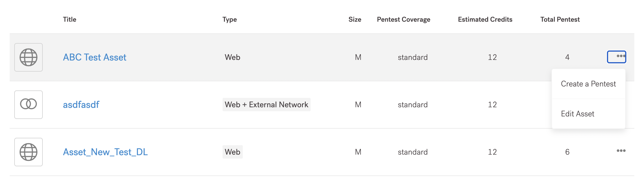
Task: Click the Web + External Network type tag
Action: pos(266,105)
